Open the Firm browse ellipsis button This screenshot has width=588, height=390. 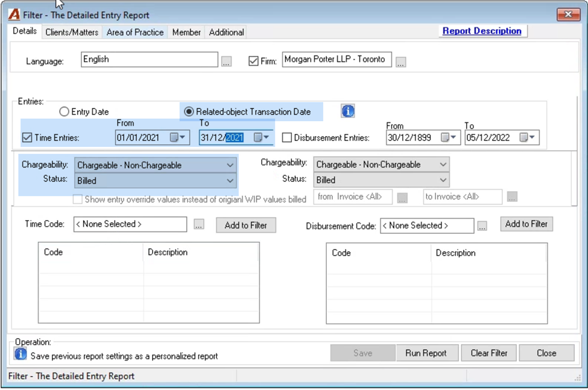400,61
